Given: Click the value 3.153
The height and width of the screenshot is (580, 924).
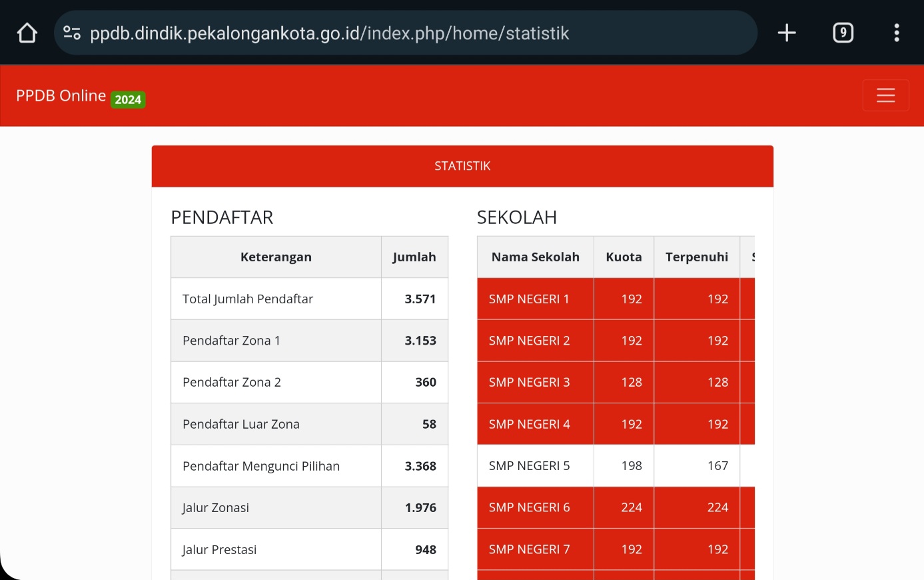Looking at the screenshot, I should [420, 341].
